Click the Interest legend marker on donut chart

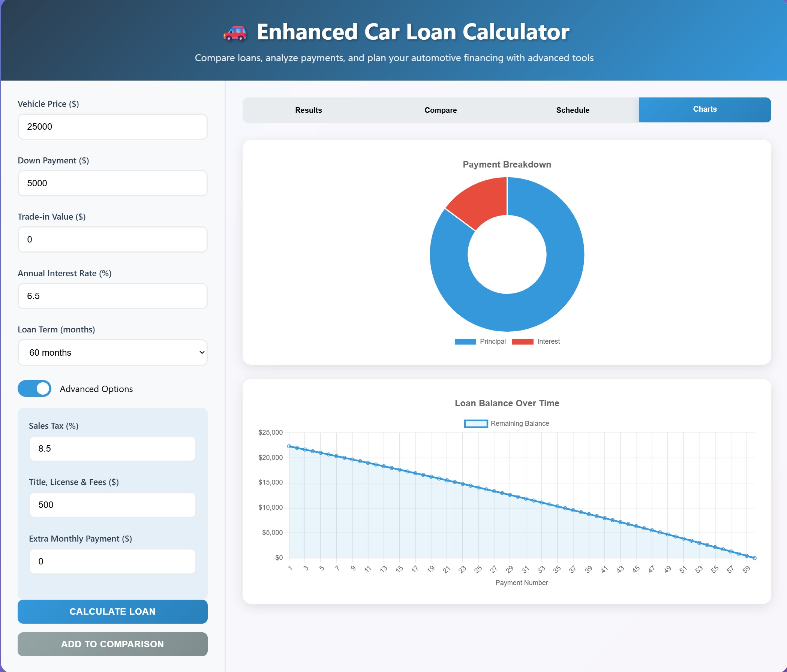pos(523,341)
